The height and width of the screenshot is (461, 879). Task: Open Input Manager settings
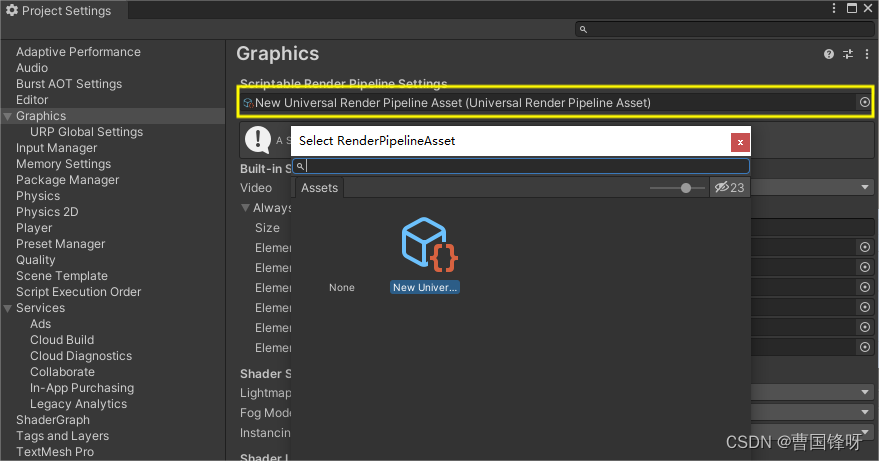click(57, 148)
